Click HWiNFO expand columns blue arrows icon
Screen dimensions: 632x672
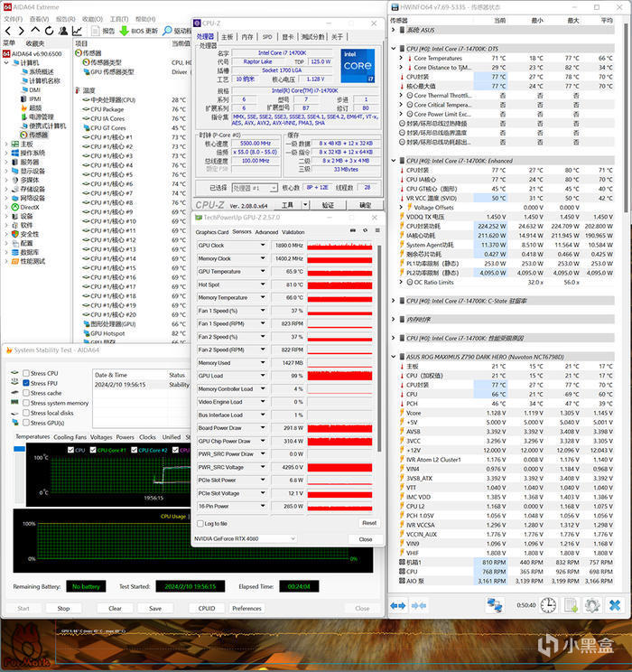click(398, 604)
